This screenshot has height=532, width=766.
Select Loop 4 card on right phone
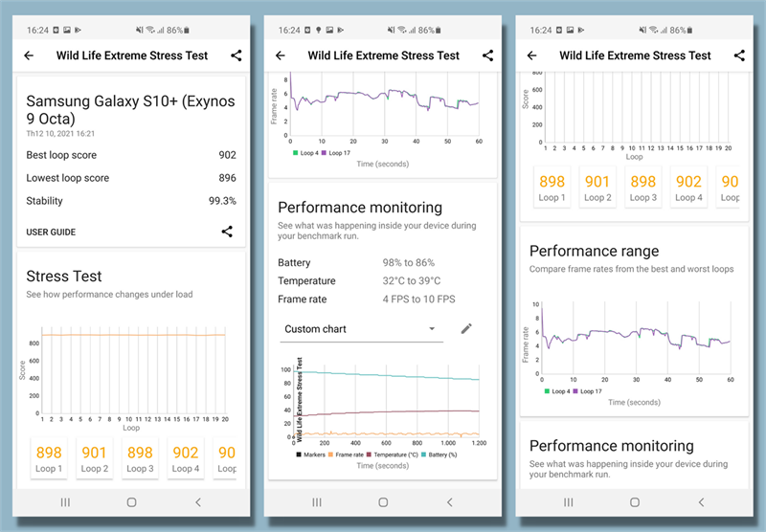coord(688,187)
